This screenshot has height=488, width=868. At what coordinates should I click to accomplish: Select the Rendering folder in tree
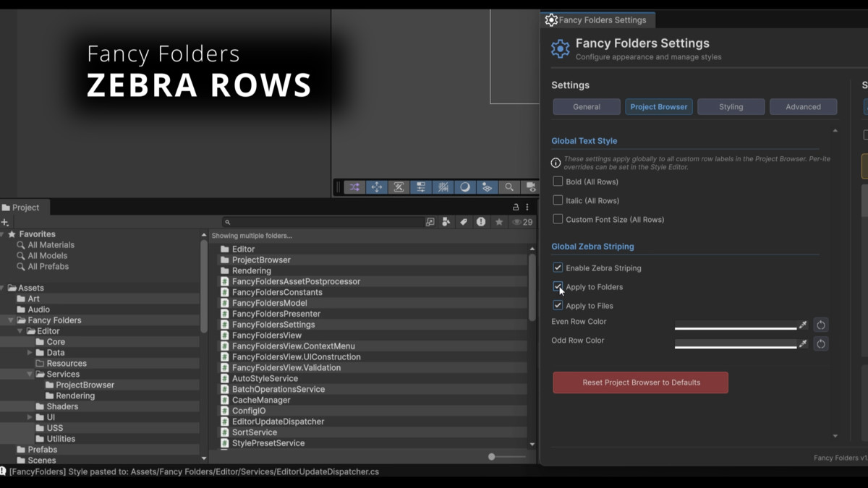[x=75, y=395]
